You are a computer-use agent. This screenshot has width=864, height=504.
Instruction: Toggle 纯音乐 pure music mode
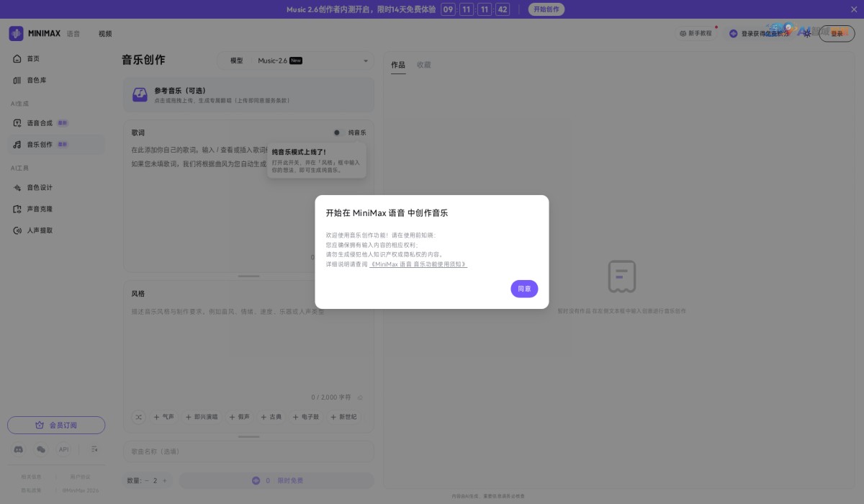[338, 132]
